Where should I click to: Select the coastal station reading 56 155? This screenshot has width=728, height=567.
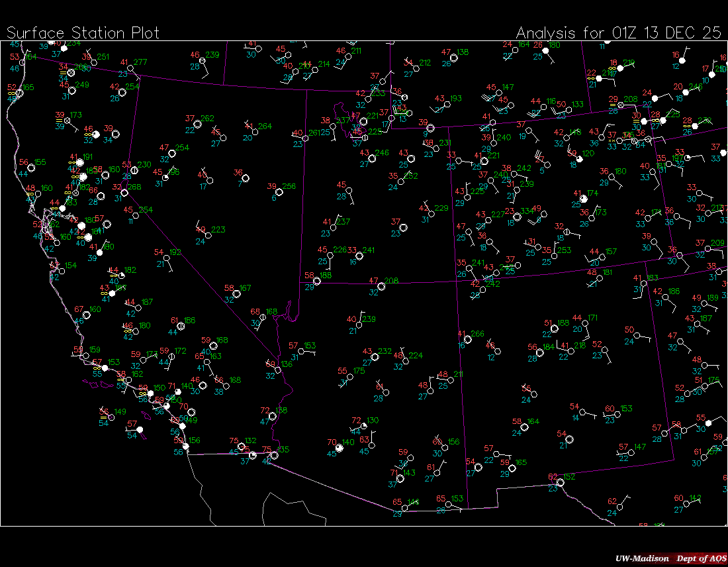31,168
